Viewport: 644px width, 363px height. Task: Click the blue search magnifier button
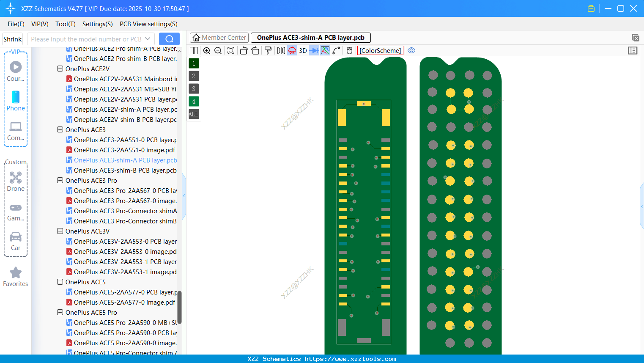(x=169, y=39)
